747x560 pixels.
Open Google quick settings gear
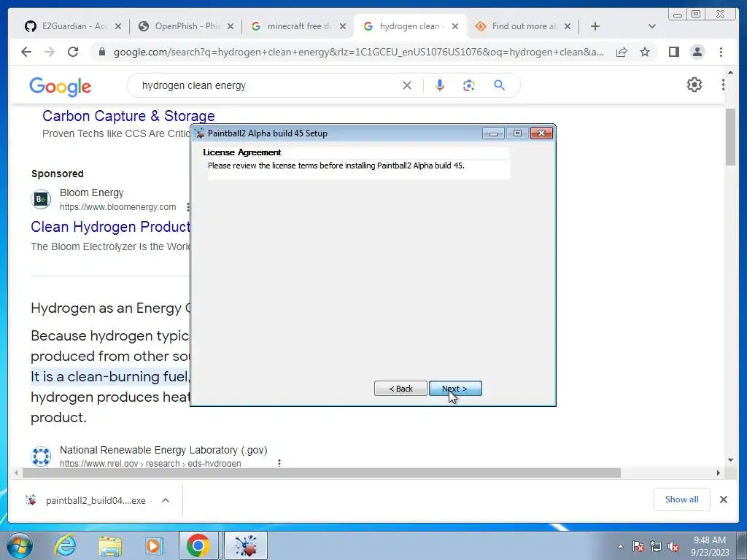(x=694, y=85)
